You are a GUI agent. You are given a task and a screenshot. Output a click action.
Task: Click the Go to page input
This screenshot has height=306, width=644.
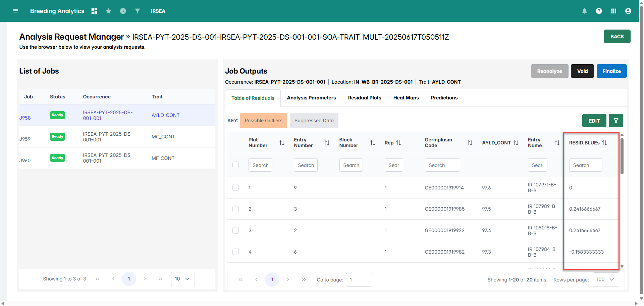[359, 279]
